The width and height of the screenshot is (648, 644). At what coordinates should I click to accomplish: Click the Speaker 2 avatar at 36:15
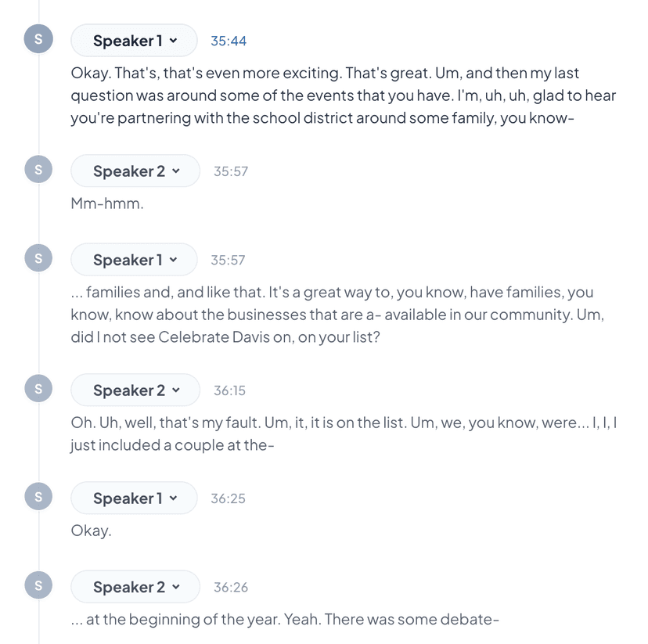pyautogui.click(x=38, y=388)
